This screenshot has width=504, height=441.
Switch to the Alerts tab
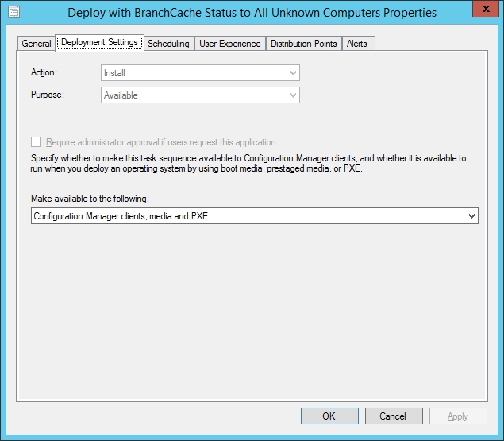357,44
